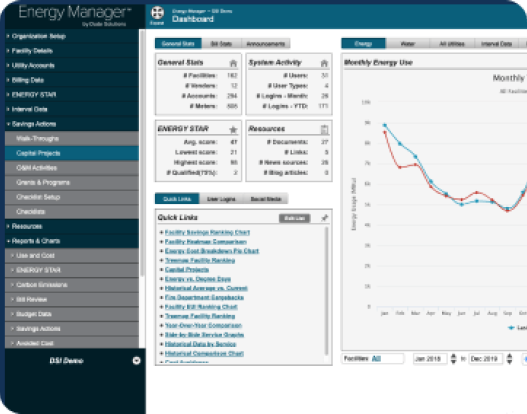Open Side-by-Side Service Graphs link
527x414 pixels.
click(204, 335)
